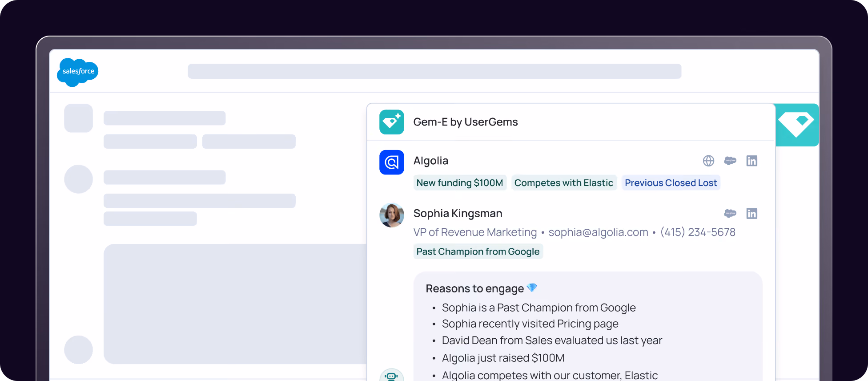This screenshot has height=381, width=868.
Task: Click reason Sophia recently visited Pricing page
Action: pos(530,324)
